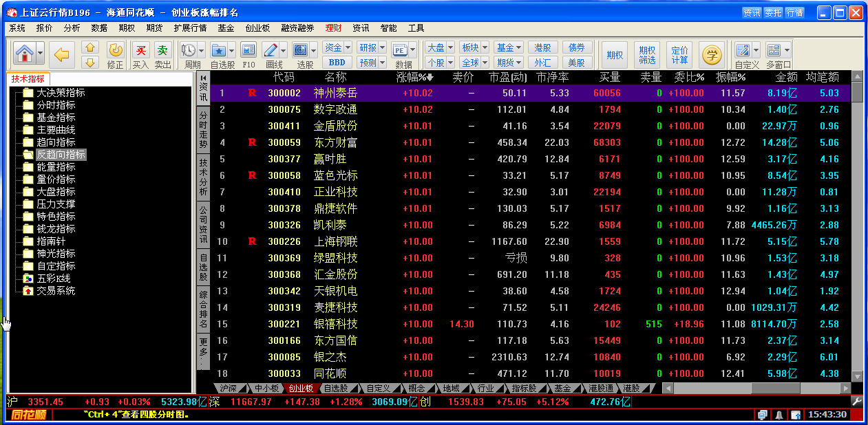The width and height of the screenshot is (868, 425).
Task: Select the 技术分析 vertical tab
Action: [204, 177]
